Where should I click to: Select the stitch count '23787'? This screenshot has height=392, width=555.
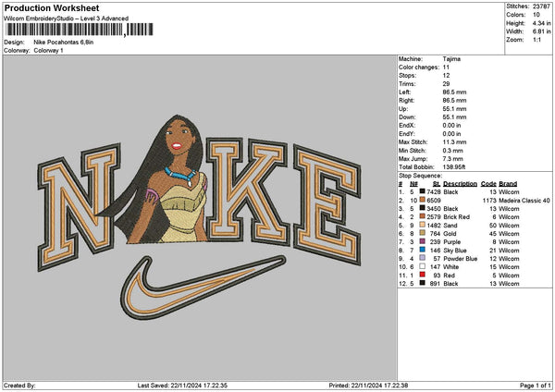541,6
